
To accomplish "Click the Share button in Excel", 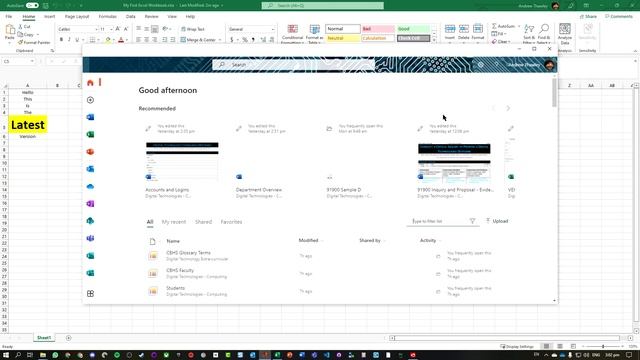I will [588, 16].
